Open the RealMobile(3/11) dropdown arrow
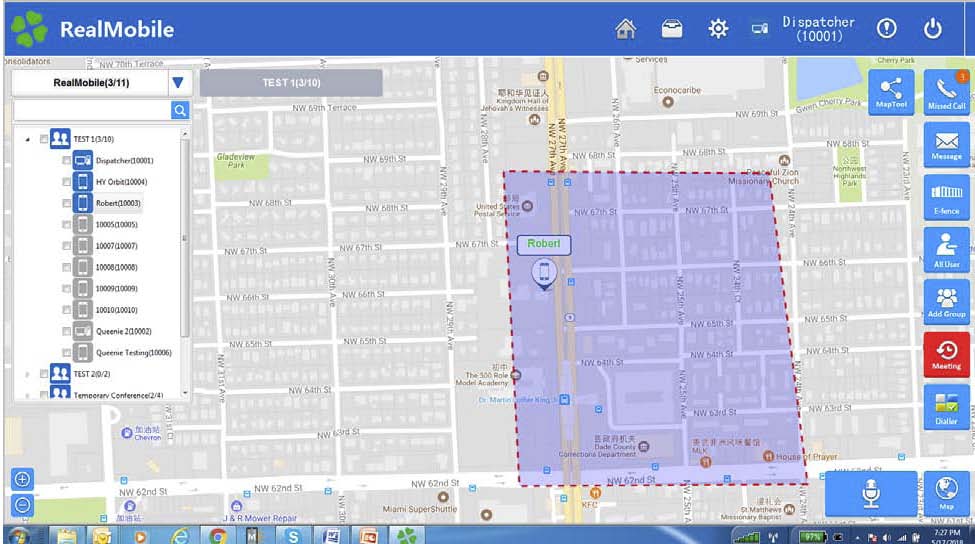 coord(178,83)
